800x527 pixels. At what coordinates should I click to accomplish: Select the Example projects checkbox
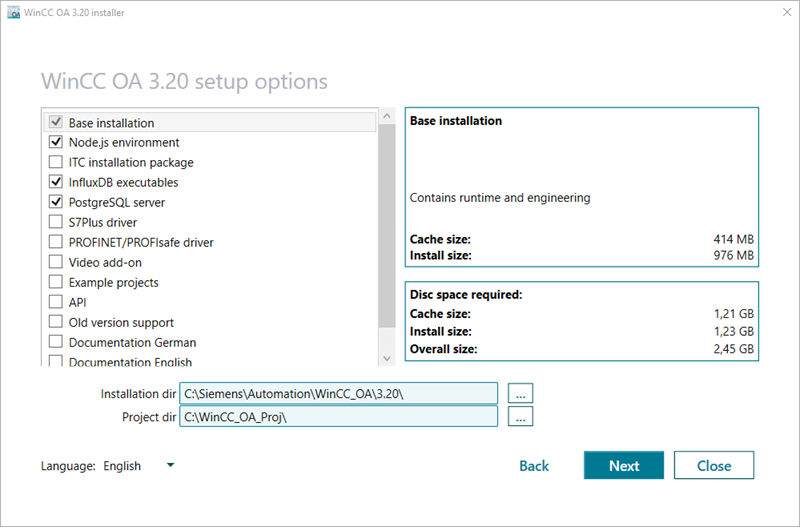[56, 283]
